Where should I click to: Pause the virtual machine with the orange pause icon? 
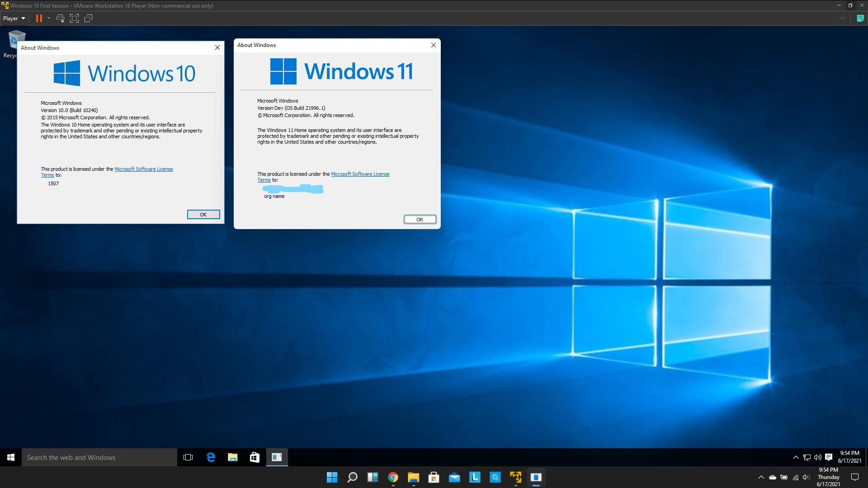point(39,19)
